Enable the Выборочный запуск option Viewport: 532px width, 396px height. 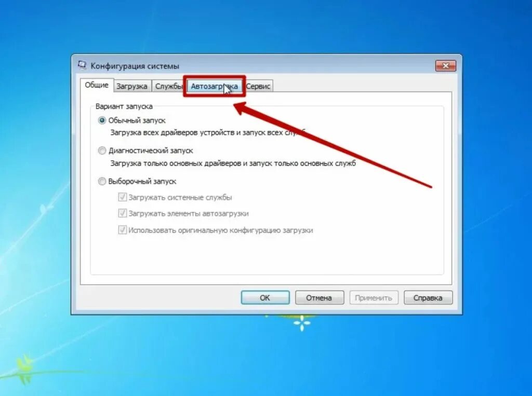(102, 181)
